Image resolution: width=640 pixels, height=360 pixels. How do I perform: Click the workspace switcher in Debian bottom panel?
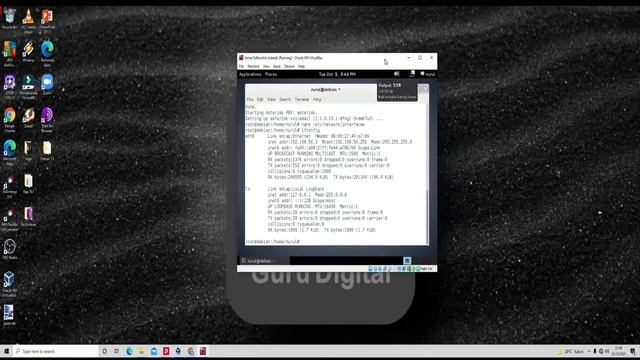(x=407, y=260)
